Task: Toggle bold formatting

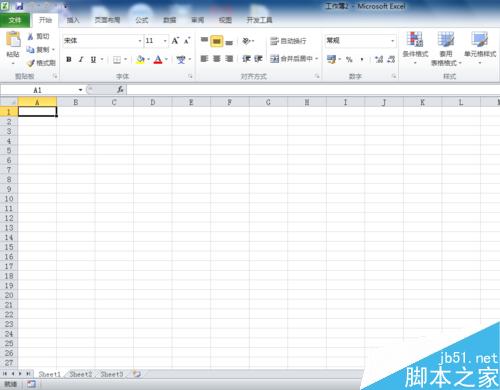Action: coord(69,60)
